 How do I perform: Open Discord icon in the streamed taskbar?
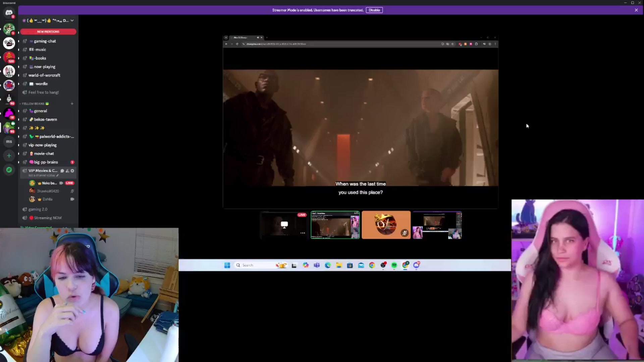click(x=416, y=265)
